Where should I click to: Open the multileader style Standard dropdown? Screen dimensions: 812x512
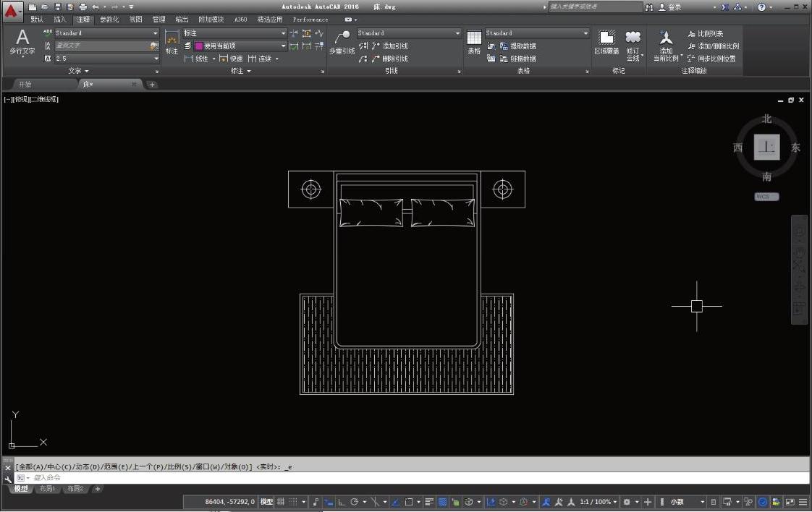[x=409, y=33]
